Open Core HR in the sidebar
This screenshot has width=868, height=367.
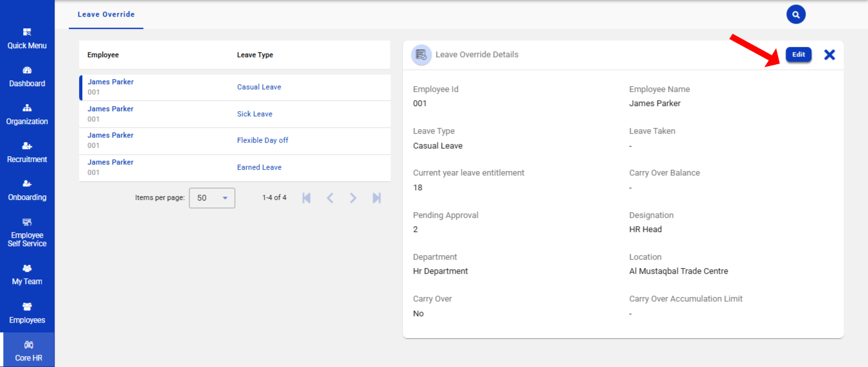pos(28,351)
